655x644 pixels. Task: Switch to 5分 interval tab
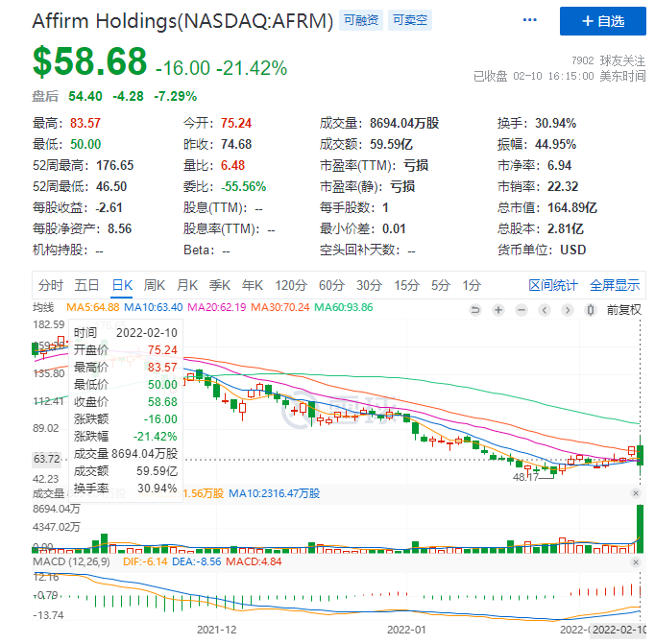tap(440, 285)
